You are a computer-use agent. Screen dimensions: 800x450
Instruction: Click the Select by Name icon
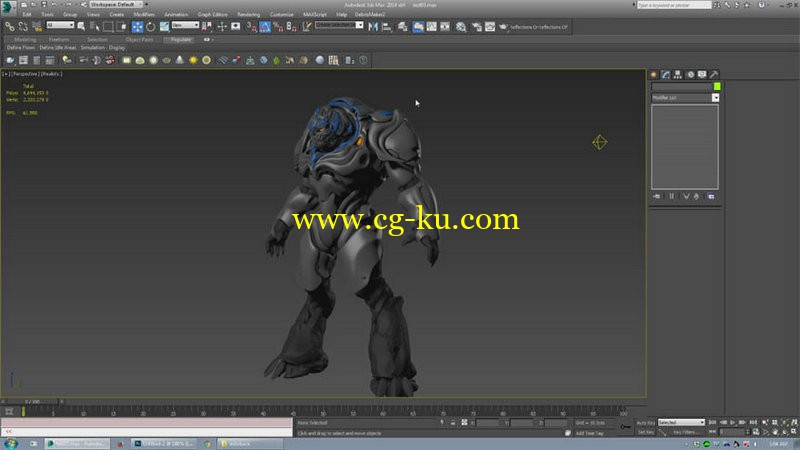94,27
